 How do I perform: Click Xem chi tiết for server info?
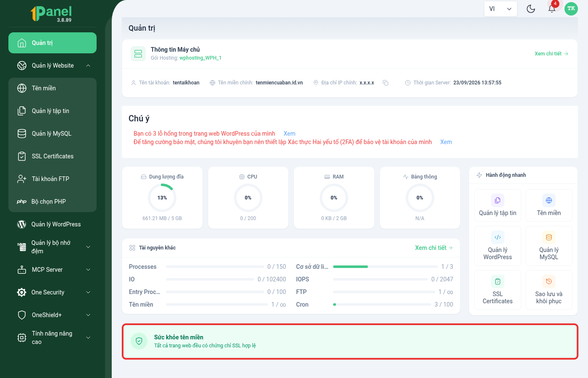coord(551,54)
